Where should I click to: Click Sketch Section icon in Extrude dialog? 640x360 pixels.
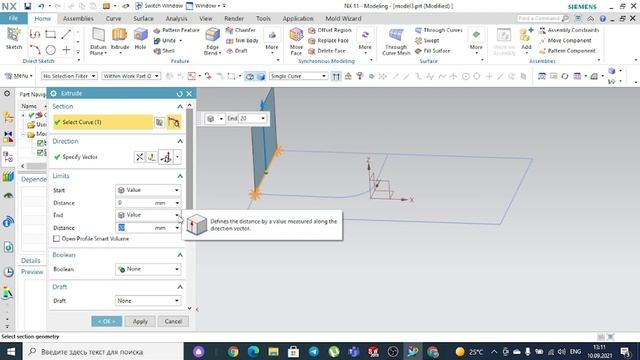[x=160, y=122]
